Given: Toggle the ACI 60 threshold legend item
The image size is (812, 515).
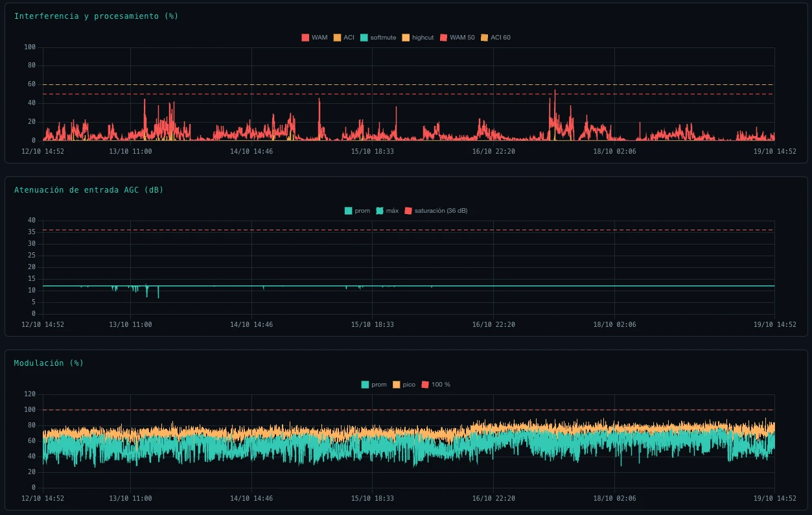Looking at the screenshot, I should (495, 38).
